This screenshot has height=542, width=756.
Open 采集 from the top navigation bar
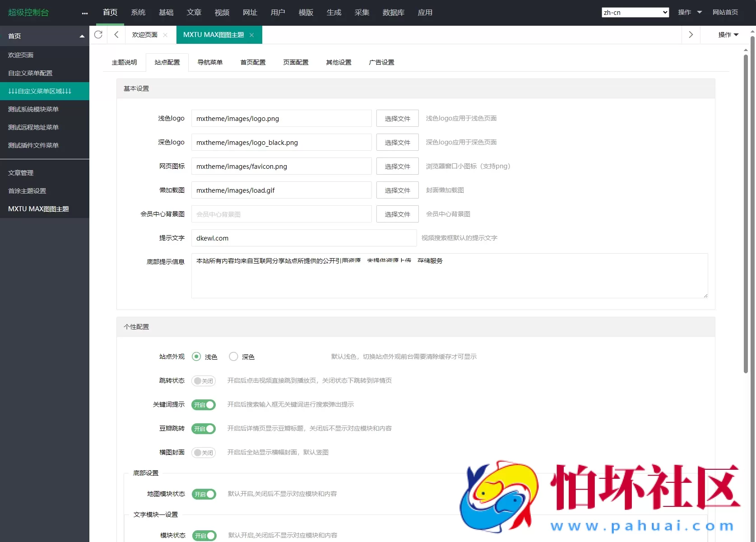pyautogui.click(x=362, y=12)
